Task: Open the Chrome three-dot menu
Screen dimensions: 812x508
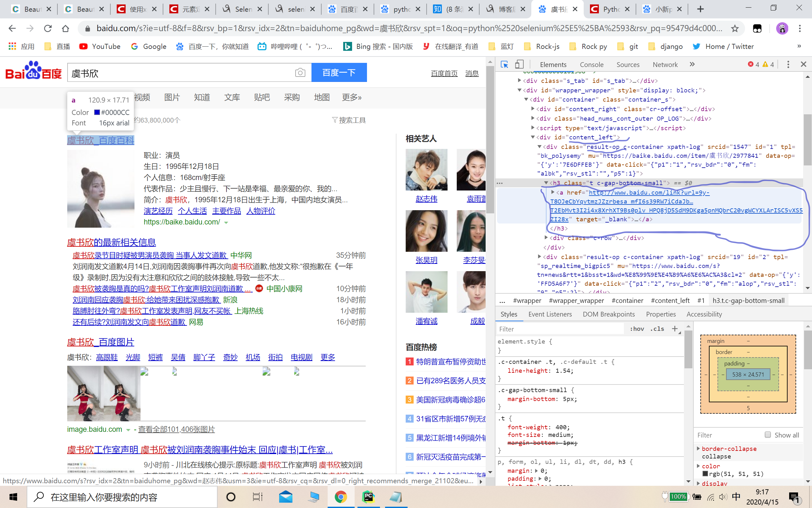Action: [x=800, y=29]
